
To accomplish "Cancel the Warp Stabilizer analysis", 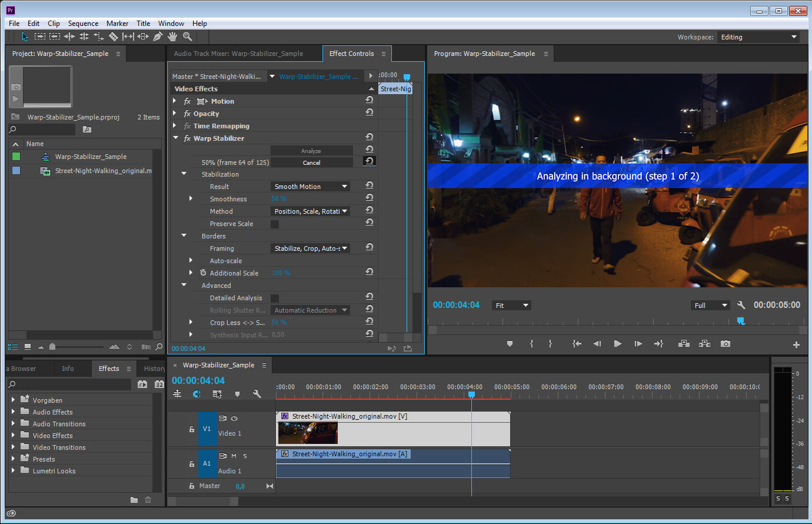I will pyautogui.click(x=311, y=162).
